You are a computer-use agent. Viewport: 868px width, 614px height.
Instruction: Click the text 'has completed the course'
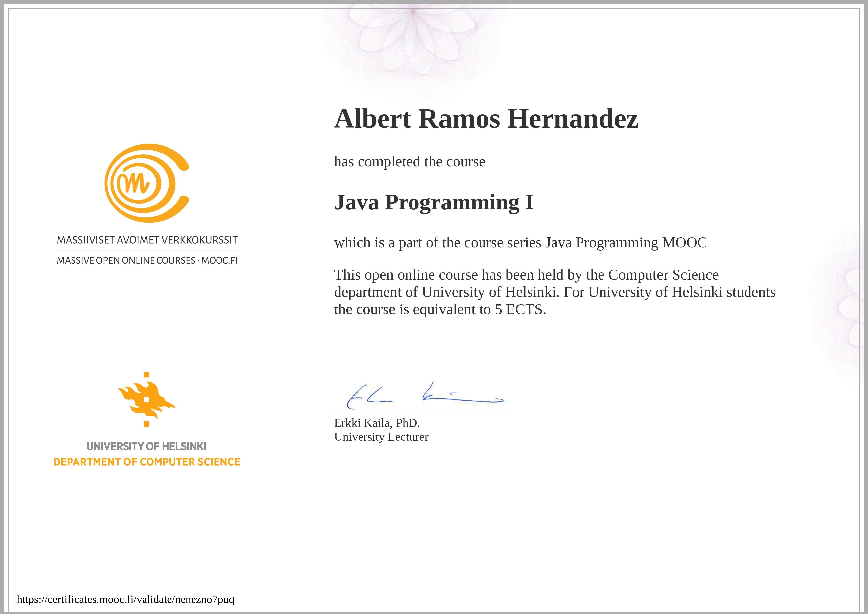click(410, 162)
